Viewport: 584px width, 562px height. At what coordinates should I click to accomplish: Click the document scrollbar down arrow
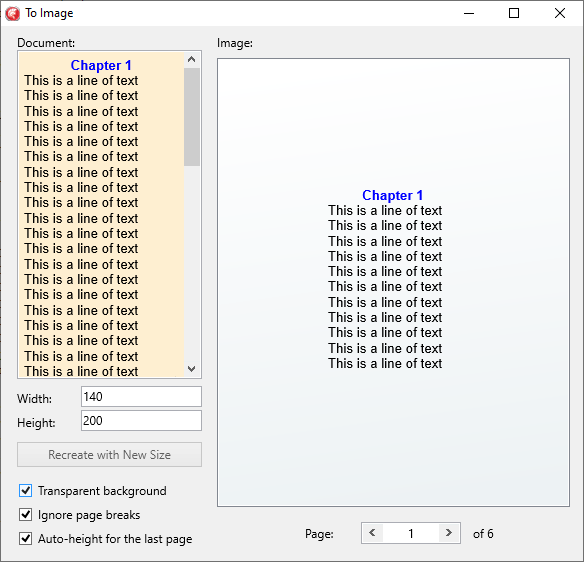pyautogui.click(x=192, y=369)
